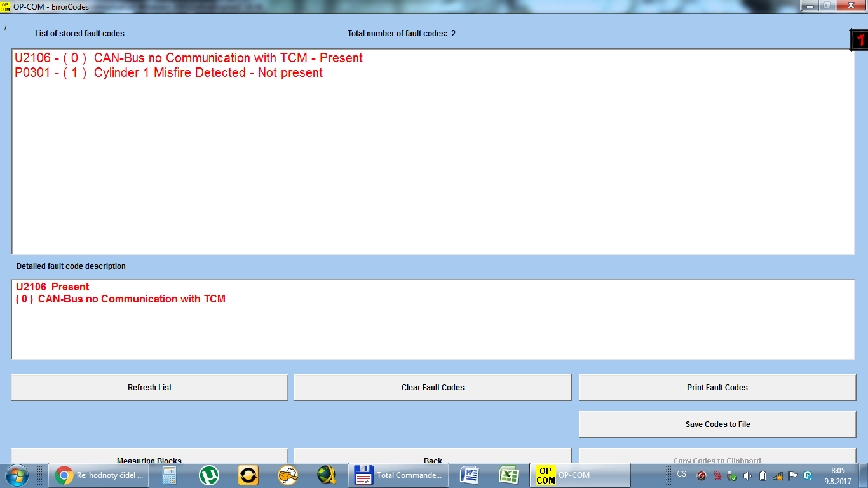Launch uTorrent from the taskbar
Screen dimensions: 868x488
click(208, 475)
